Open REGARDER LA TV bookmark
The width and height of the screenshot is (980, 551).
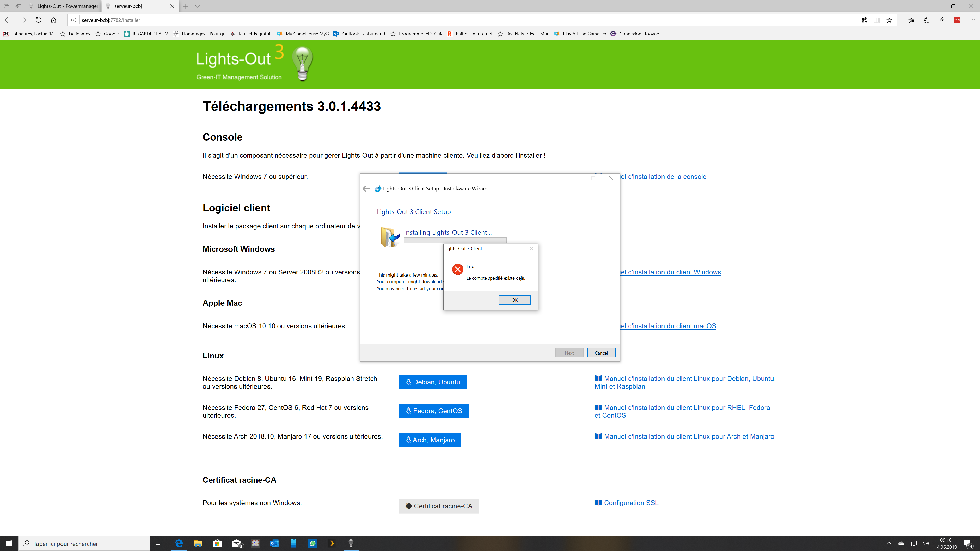click(146, 34)
